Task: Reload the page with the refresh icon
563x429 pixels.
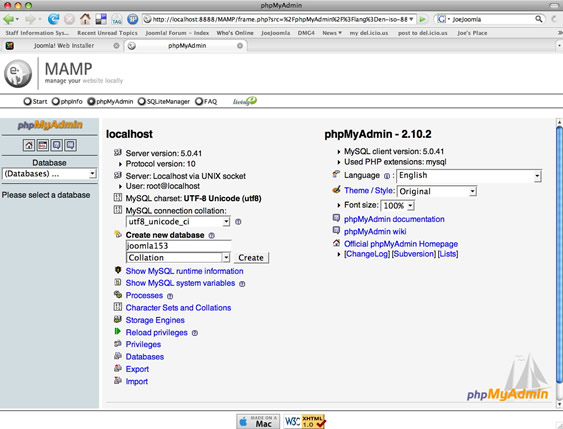Action: [x=53, y=19]
